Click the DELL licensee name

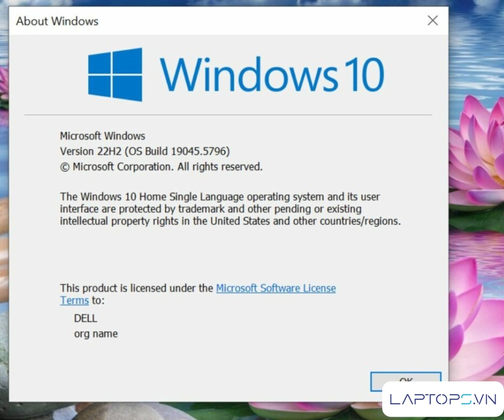[85, 318]
